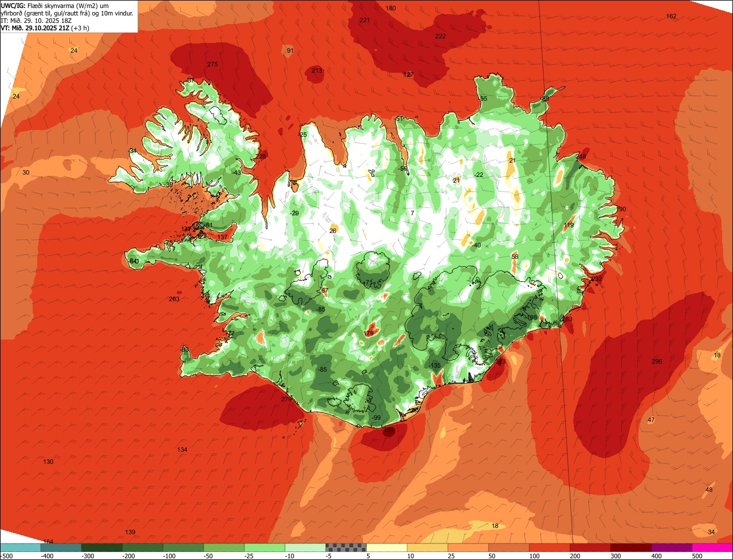
Task: Click the -25 to -10 light green swatch
Action: [x=265, y=547]
